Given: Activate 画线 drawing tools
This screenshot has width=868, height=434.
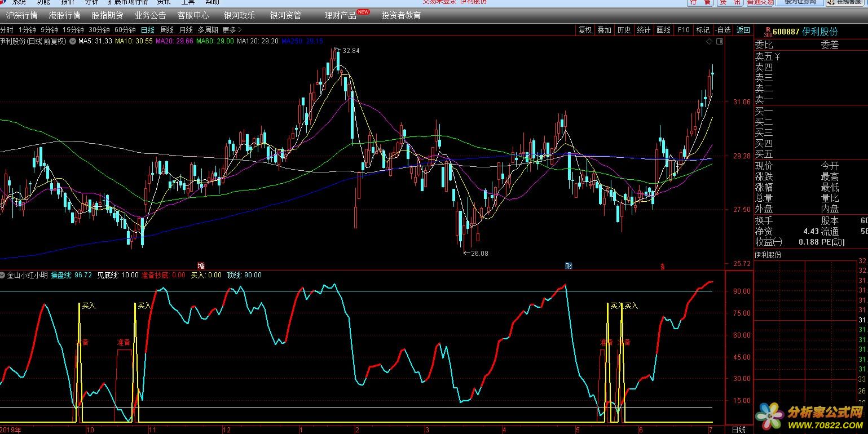Looking at the screenshot, I should click(664, 30).
